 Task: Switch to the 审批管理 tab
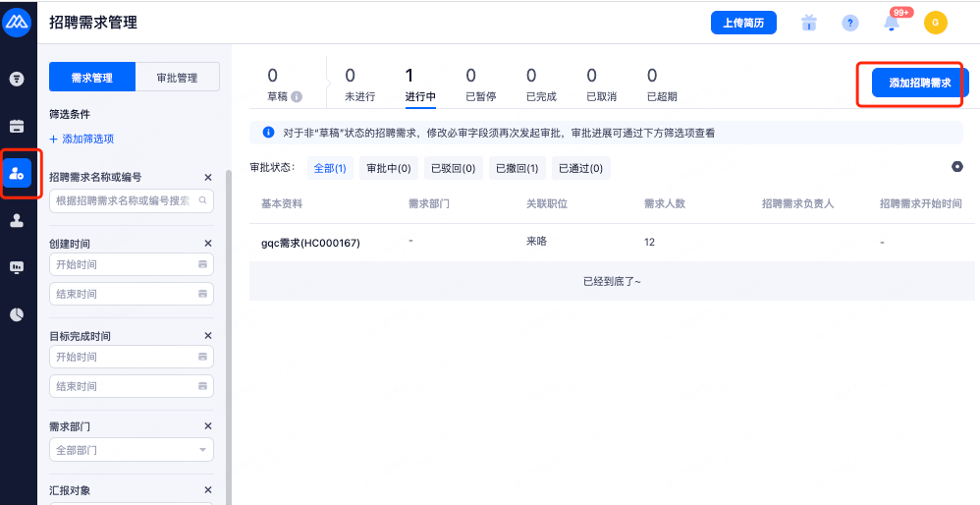(176, 78)
